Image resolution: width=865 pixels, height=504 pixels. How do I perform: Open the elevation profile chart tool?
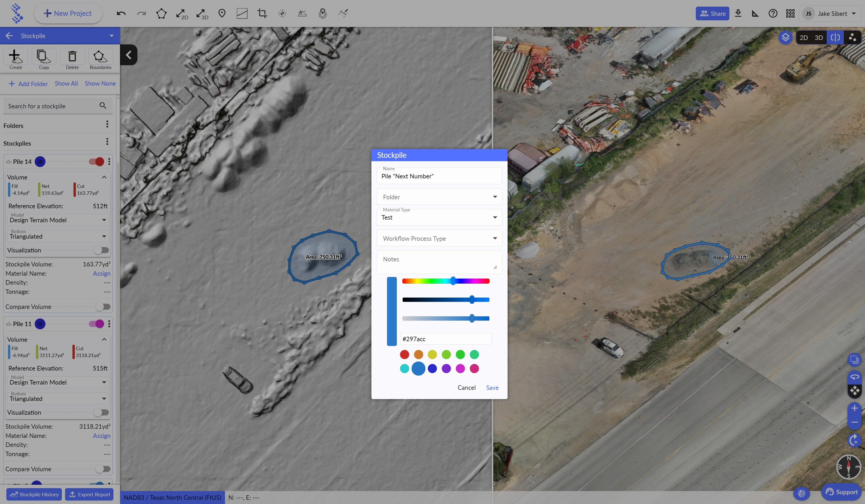click(242, 13)
